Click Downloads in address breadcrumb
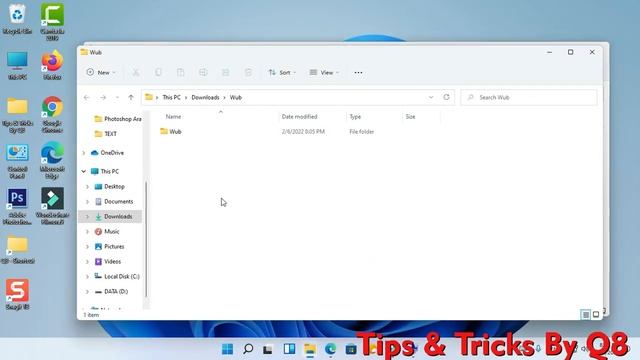 coord(205,98)
